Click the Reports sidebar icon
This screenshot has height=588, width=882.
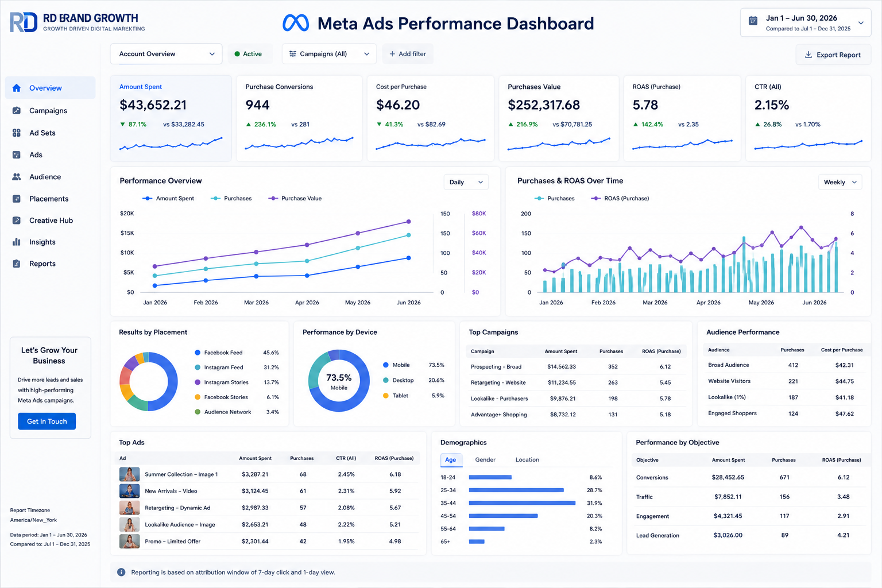[17, 264]
